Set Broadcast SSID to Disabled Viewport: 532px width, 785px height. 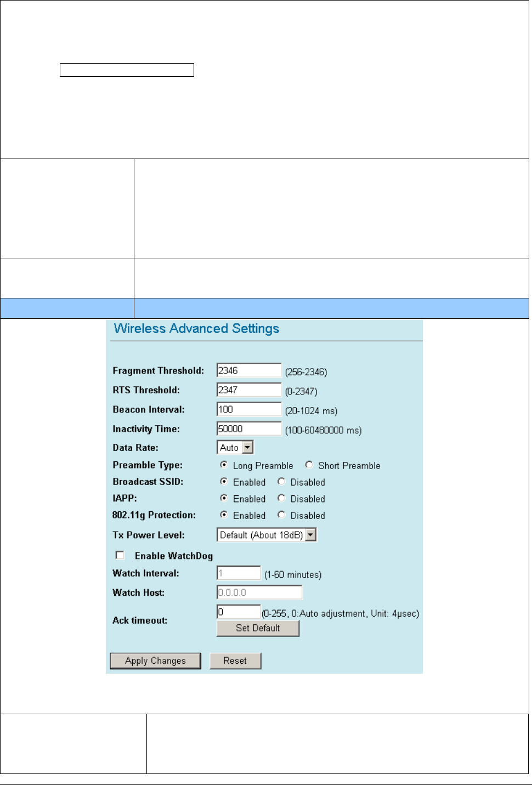pos(281,481)
